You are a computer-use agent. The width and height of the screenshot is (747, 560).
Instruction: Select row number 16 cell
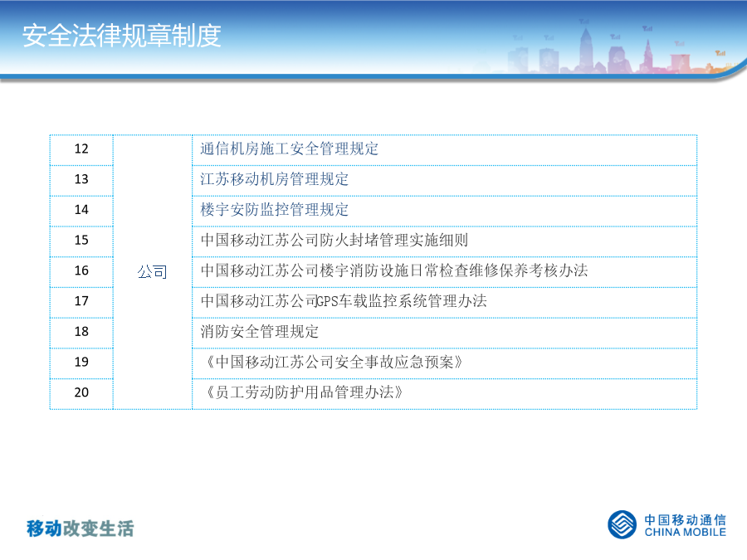(81, 272)
